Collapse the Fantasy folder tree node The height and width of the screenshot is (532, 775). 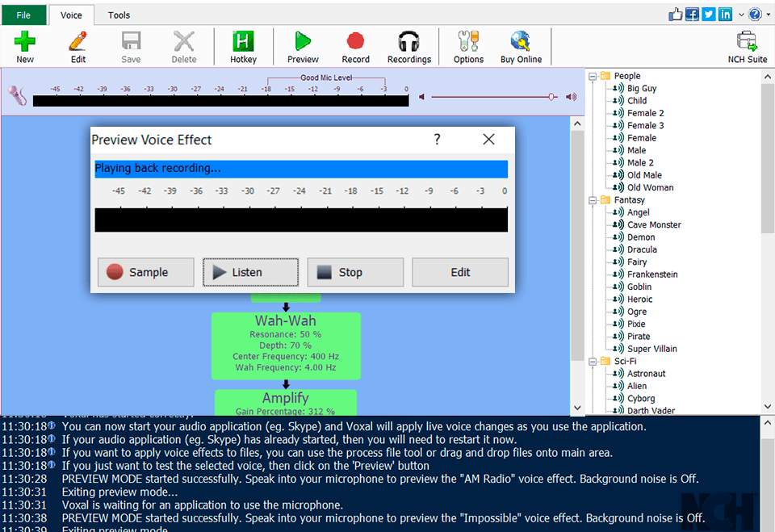[x=593, y=200]
